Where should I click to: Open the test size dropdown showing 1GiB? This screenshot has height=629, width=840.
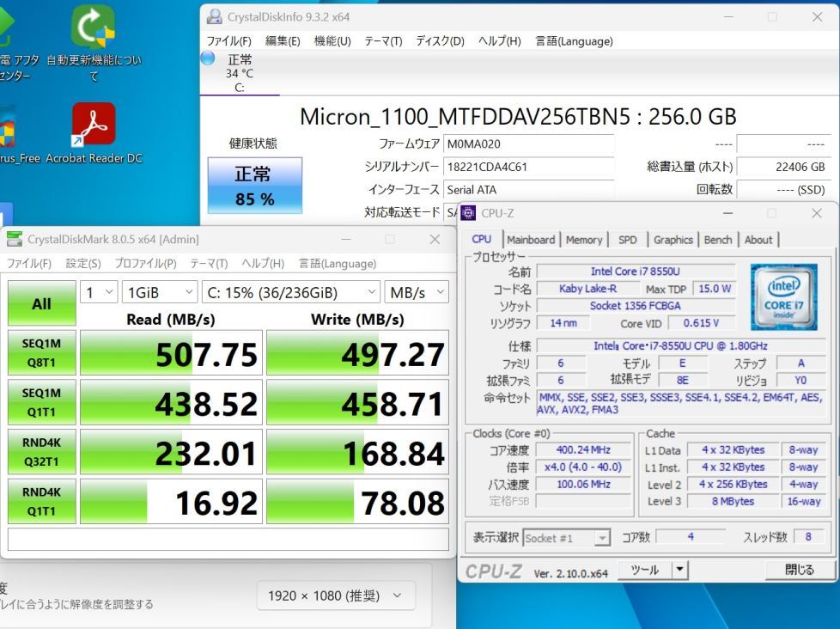click(160, 292)
